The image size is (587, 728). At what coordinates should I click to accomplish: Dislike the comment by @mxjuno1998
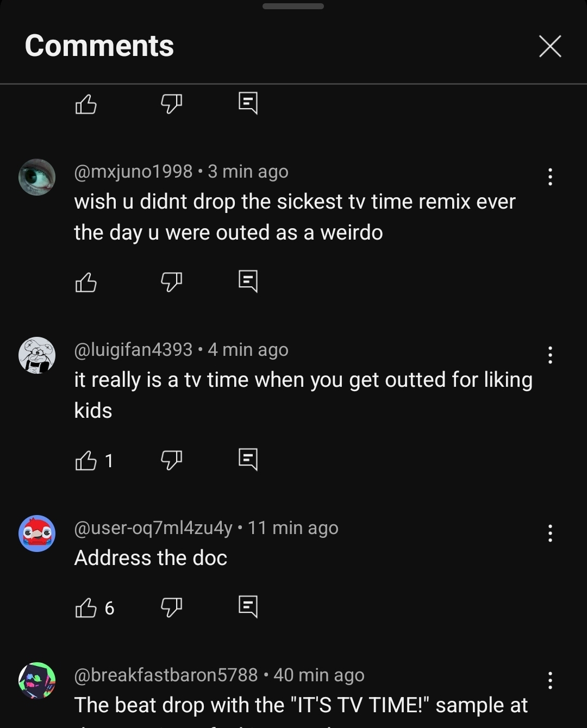point(171,282)
